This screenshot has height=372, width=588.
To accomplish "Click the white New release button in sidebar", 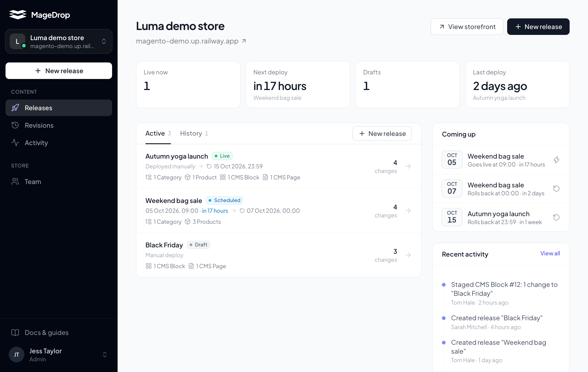I will pos(59,71).
